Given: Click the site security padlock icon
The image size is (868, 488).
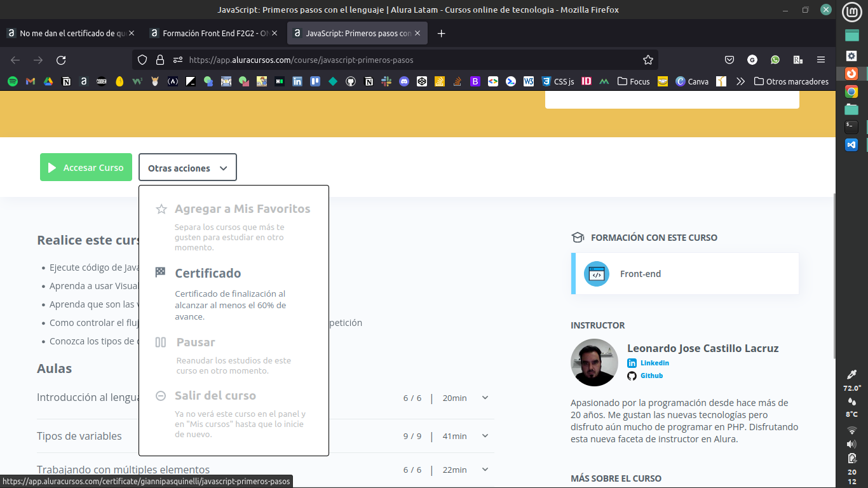Looking at the screenshot, I should [x=160, y=60].
